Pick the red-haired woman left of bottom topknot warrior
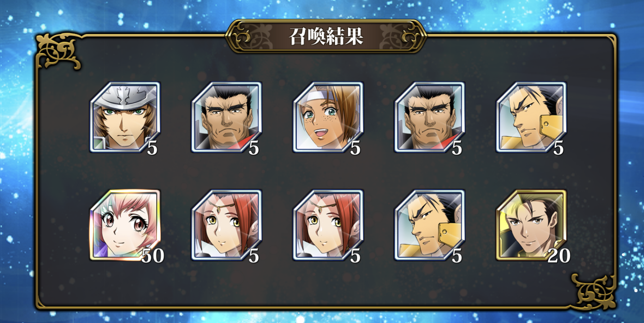This screenshot has height=323, width=644. [328, 225]
